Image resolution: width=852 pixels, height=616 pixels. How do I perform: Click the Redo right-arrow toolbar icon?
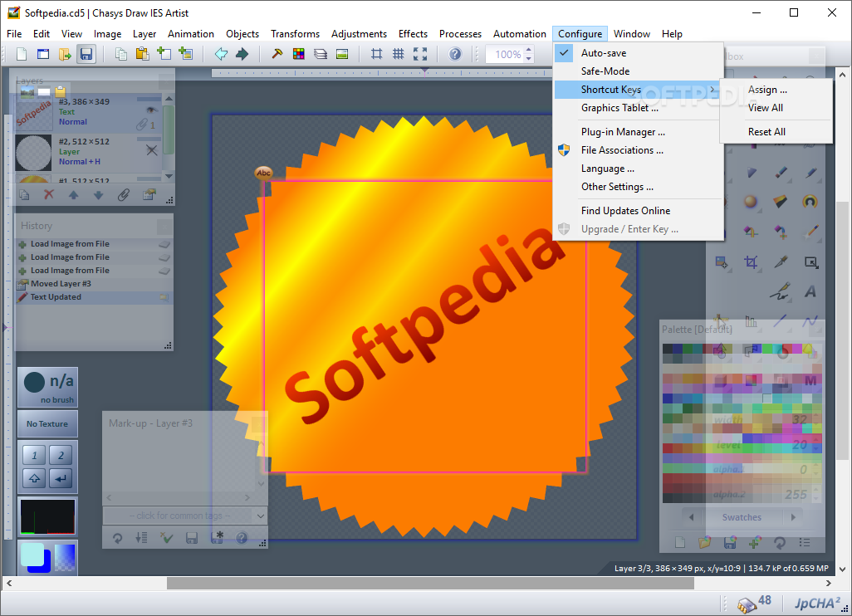[x=242, y=54]
